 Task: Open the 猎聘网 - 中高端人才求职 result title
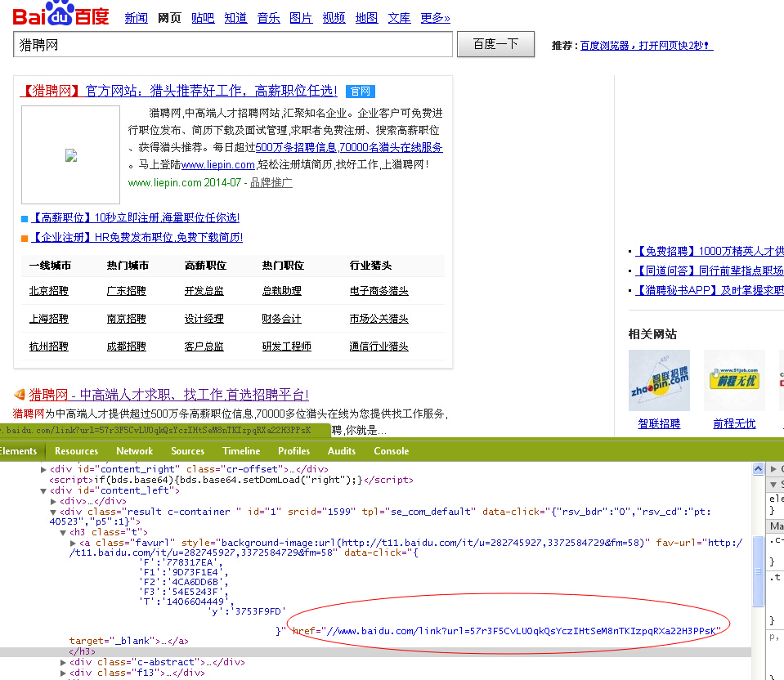[x=168, y=395]
